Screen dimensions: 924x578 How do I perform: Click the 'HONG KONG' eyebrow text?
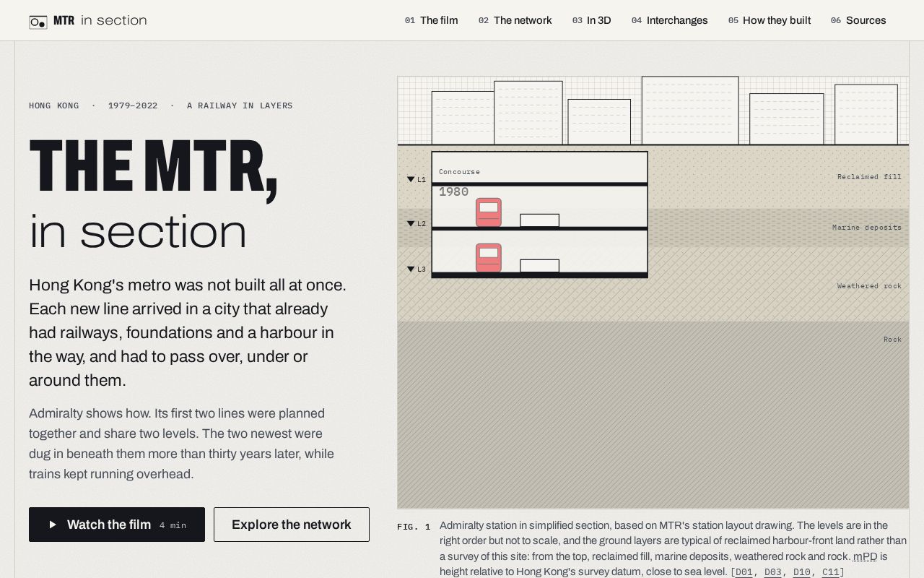click(54, 105)
